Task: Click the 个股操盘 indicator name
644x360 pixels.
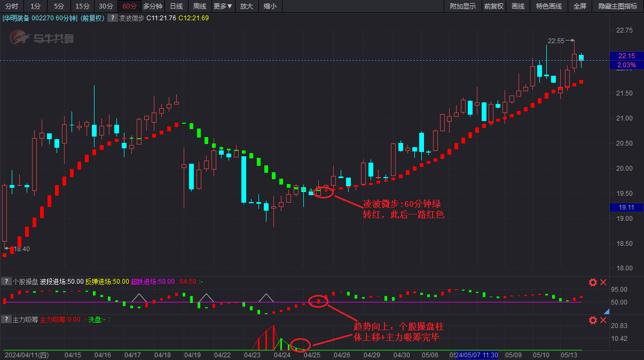Action: [25, 282]
